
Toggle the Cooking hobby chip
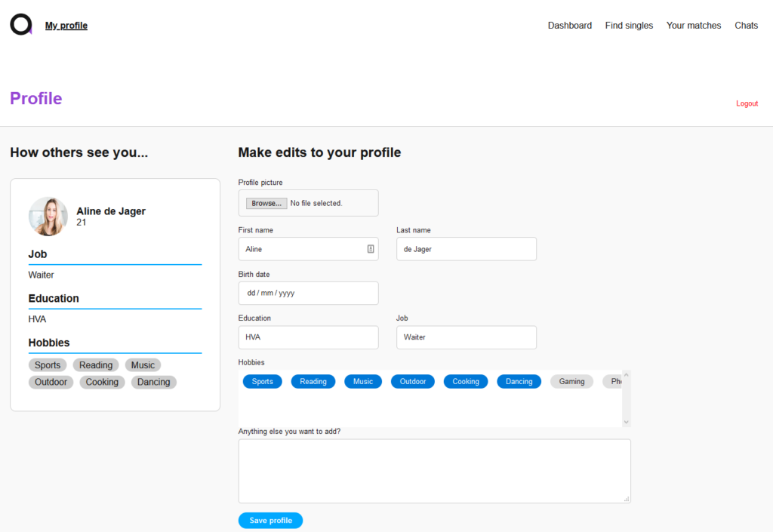(466, 382)
